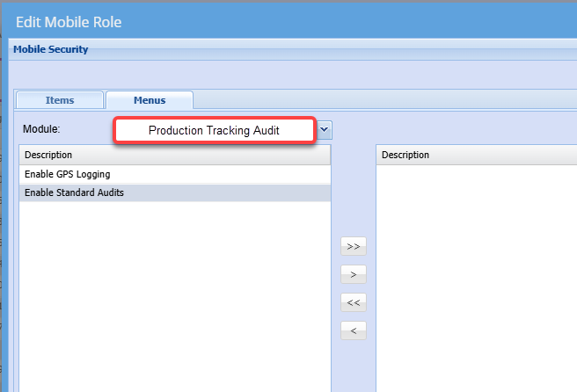
Task: Click empty area below the < button
Action: point(353,367)
